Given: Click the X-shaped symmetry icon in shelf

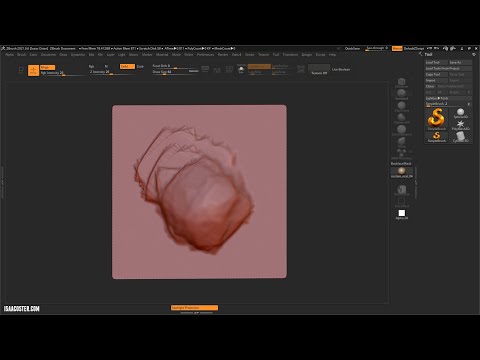Looking at the screenshot, I should 301,69.
